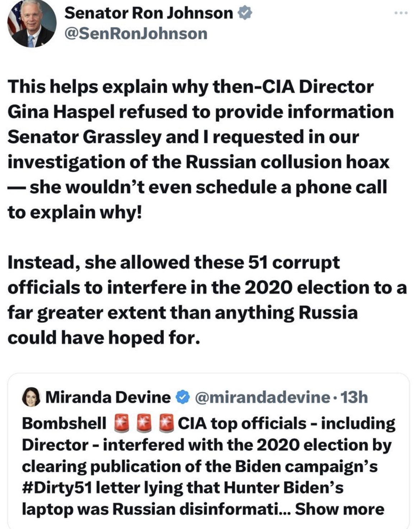Click the first siren emoji after Bombshell

tap(121, 422)
